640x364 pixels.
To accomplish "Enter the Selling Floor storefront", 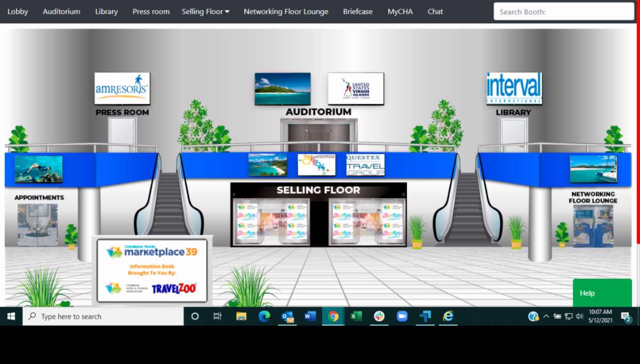I will click(318, 215).
